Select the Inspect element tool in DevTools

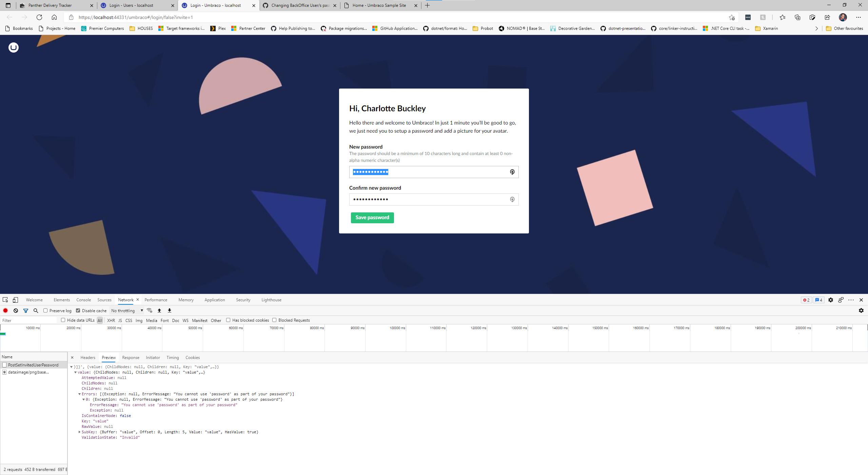(x=5, y=300)
